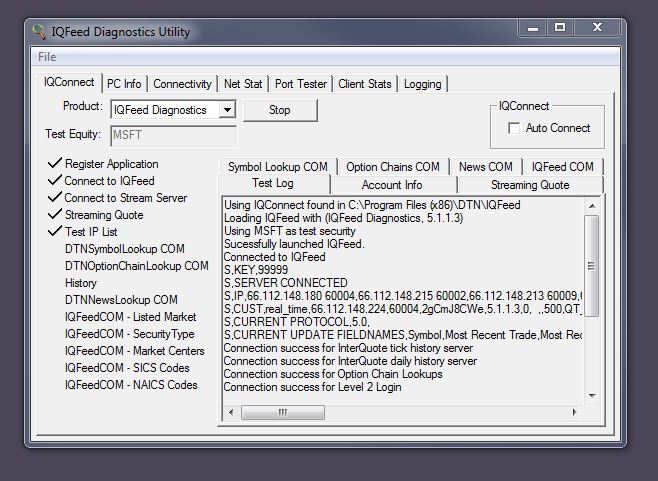Click log line 'Using MSFT as test security'
The height and width of the screenshot is (481, 658).
click(290, 231)
